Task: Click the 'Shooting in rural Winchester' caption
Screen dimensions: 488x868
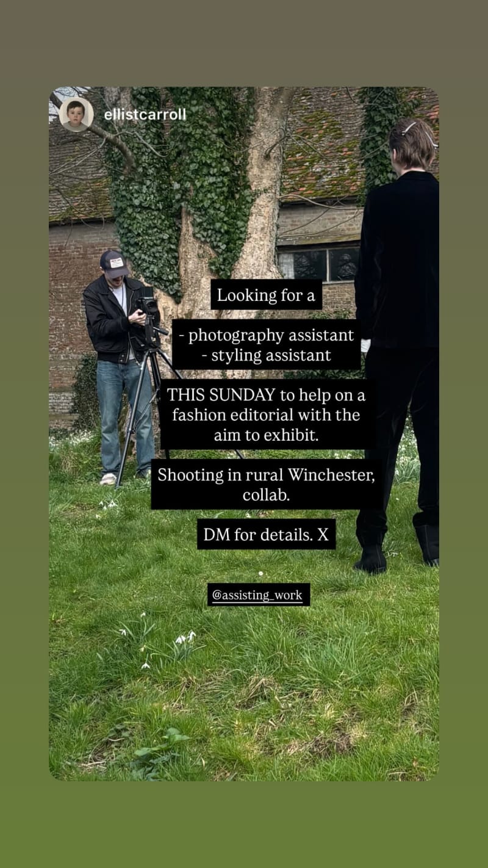Action: click(x=267, y=485)
